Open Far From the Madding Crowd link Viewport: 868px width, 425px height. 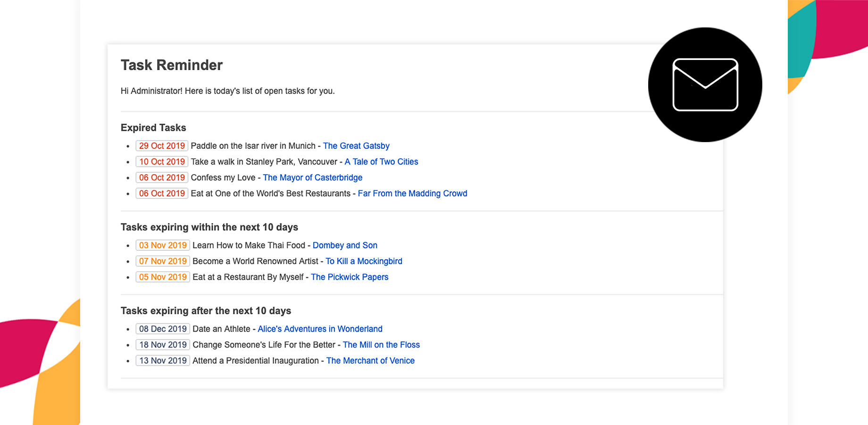(x=412, y=194)
